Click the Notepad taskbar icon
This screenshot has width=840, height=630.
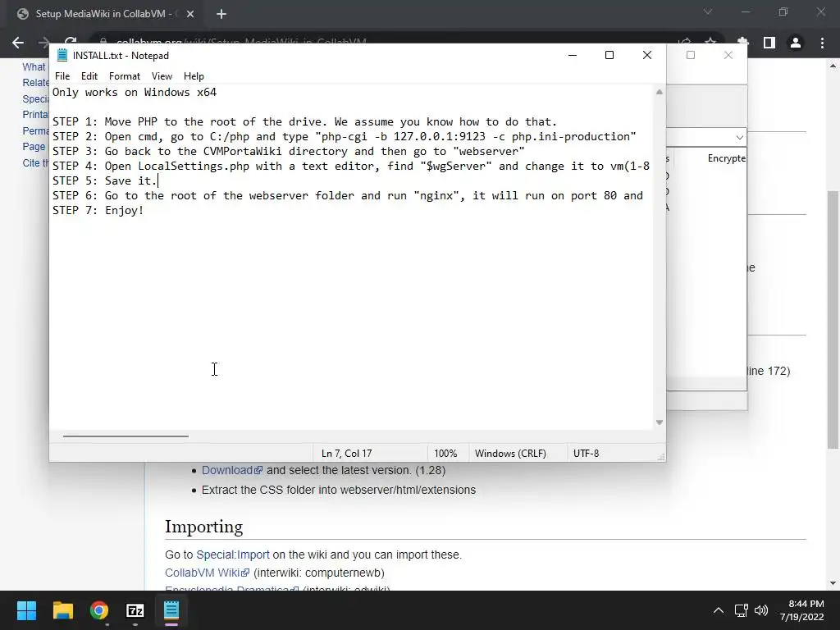coord(171,610)
